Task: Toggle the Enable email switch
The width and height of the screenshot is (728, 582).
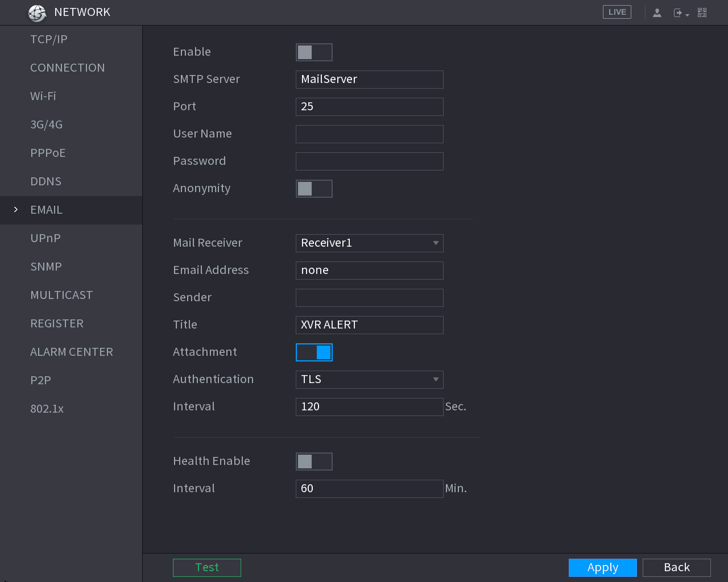Action: [314, 52]
